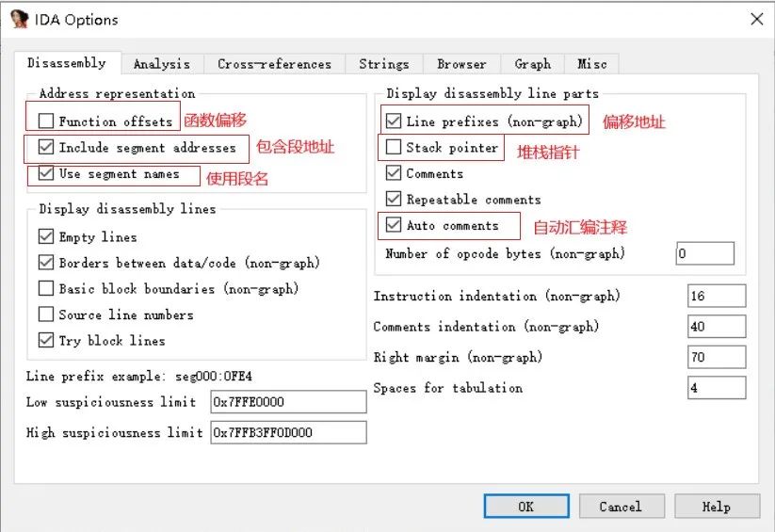The width and height of the screenshot is (775, 532).
Task: Click 'Display disassembly line parts' group label
Action: coord(492,93)
